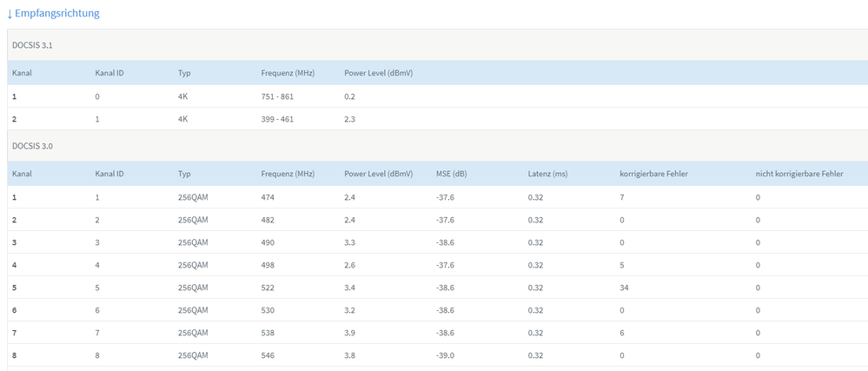
Task: Click the -39.0 MSE value
Action: pyautogui.click(x=447, y=355)
